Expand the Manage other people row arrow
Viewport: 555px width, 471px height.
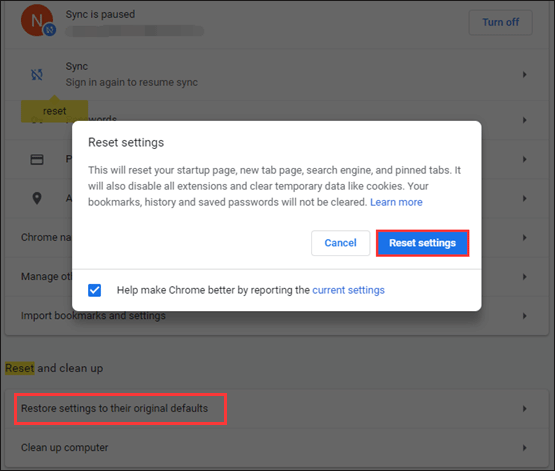[x=525, y=277]
